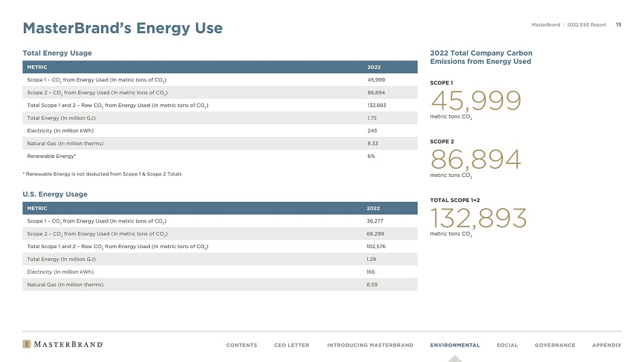Image resolution: width=644 pixels, height=362 pixels.
Task: Open the Appendix section
Action: click(x=606, y=345)
